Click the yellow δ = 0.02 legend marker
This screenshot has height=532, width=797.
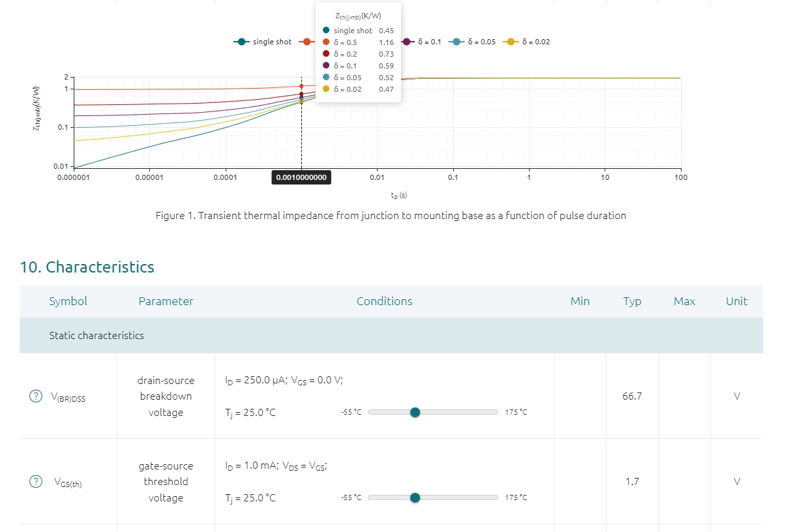511,42
